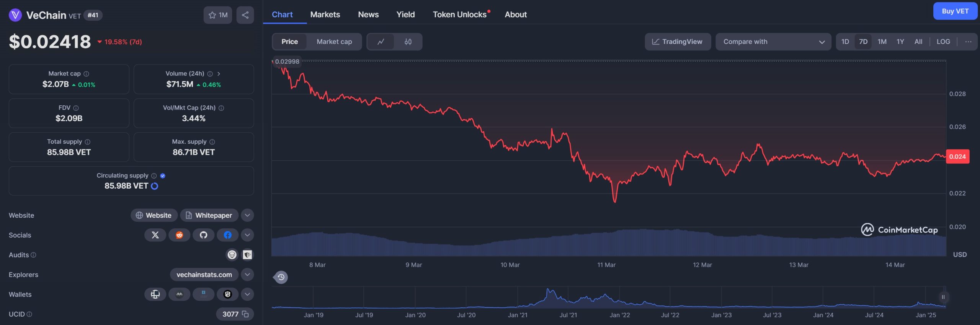Open the Markets tab

coord(325,15)
